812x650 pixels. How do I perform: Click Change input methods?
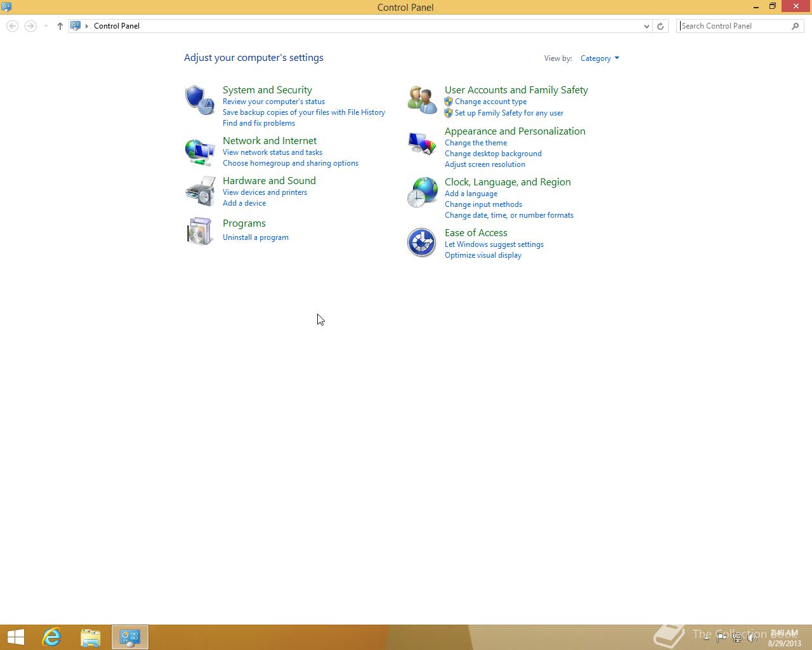point(483,204)
